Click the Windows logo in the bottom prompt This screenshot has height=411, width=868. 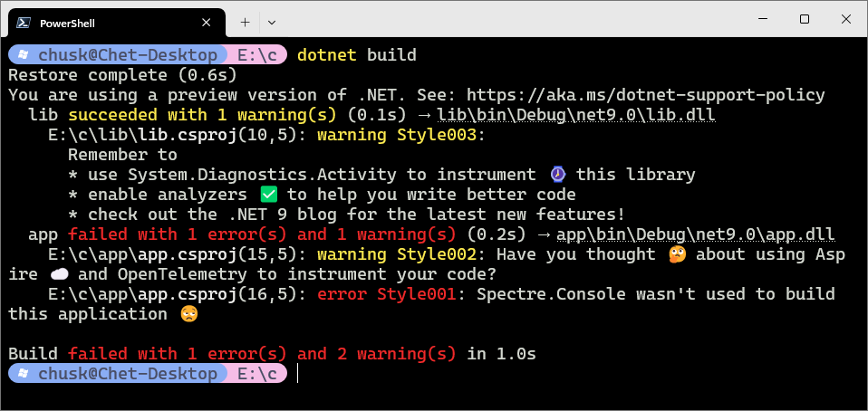(23, 374)
